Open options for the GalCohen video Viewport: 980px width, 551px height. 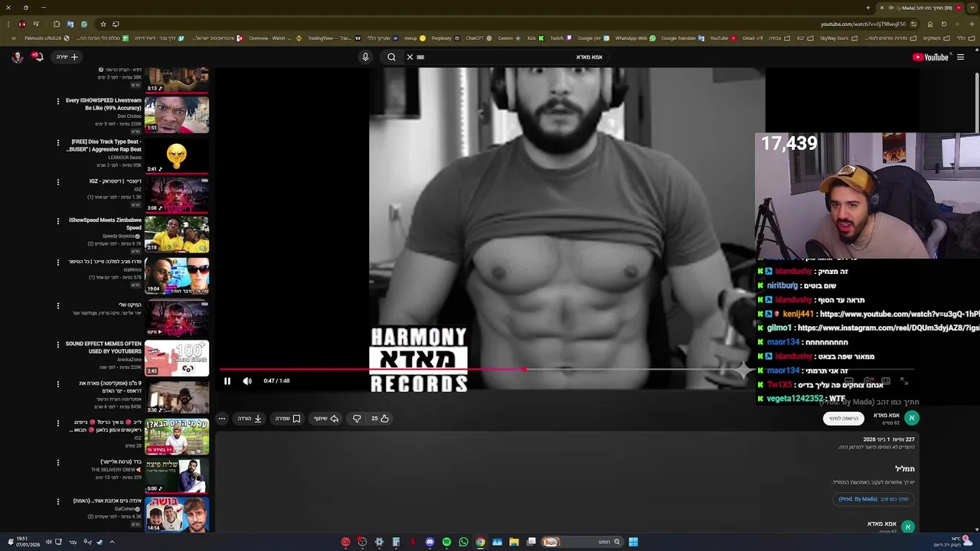coord(57,502)
